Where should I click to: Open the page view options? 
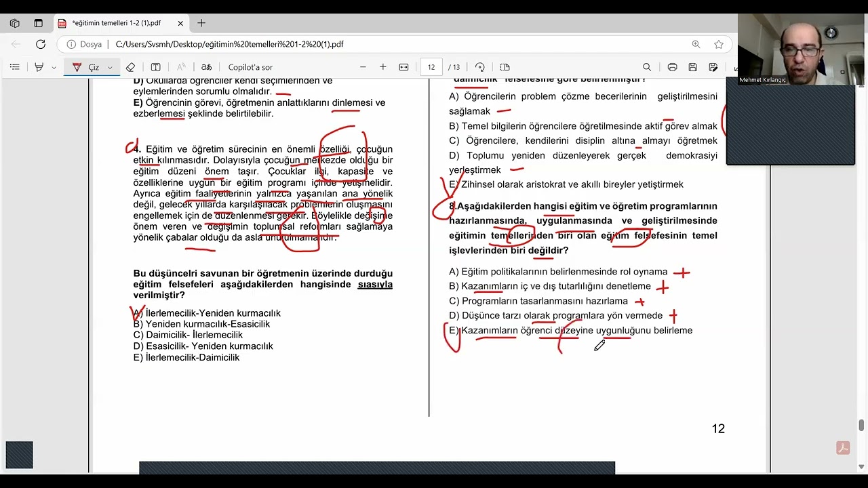pos(505,67)
